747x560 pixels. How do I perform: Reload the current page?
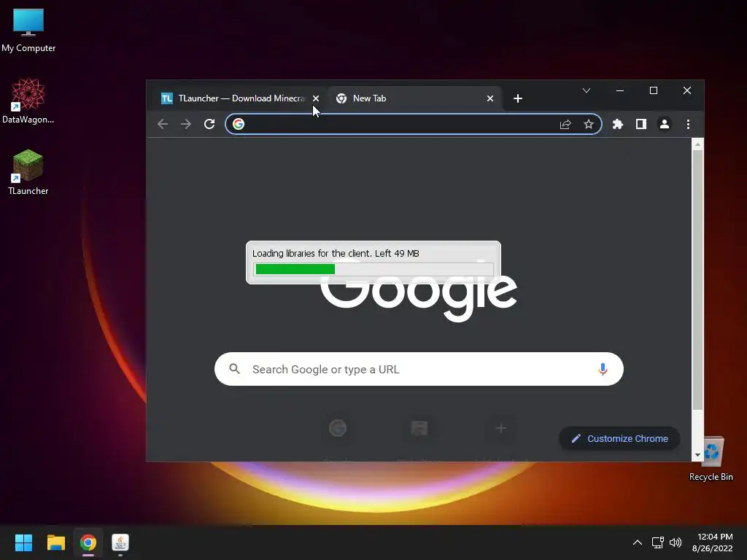(x=209, y=124)
